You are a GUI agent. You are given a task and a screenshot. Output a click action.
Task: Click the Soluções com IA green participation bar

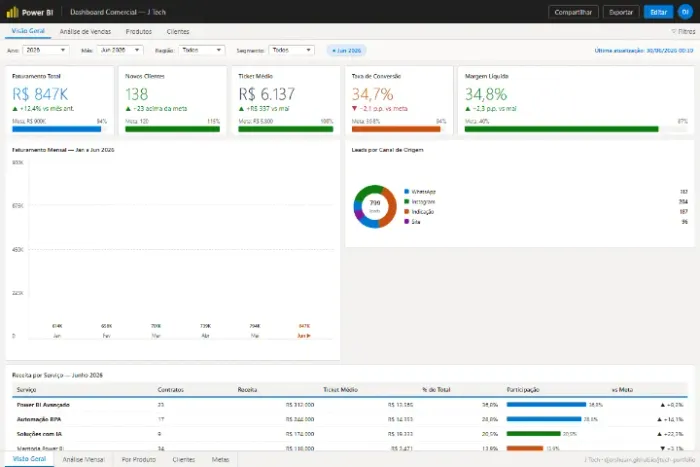533,434
